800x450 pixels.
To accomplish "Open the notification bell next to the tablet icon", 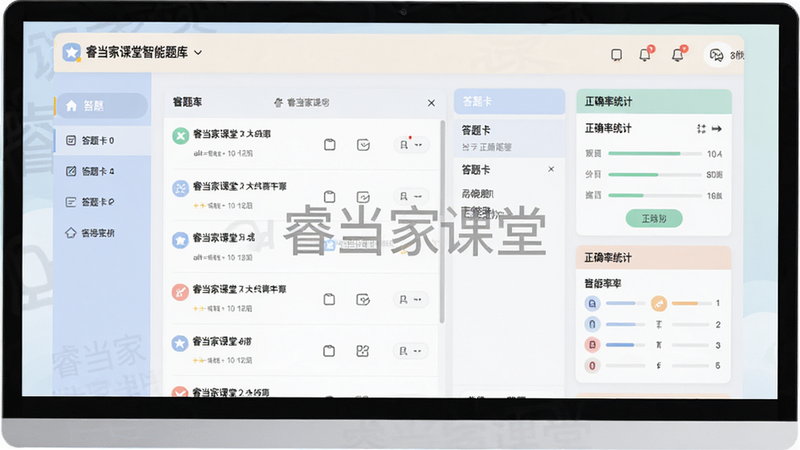I will (x=645, y=55).
